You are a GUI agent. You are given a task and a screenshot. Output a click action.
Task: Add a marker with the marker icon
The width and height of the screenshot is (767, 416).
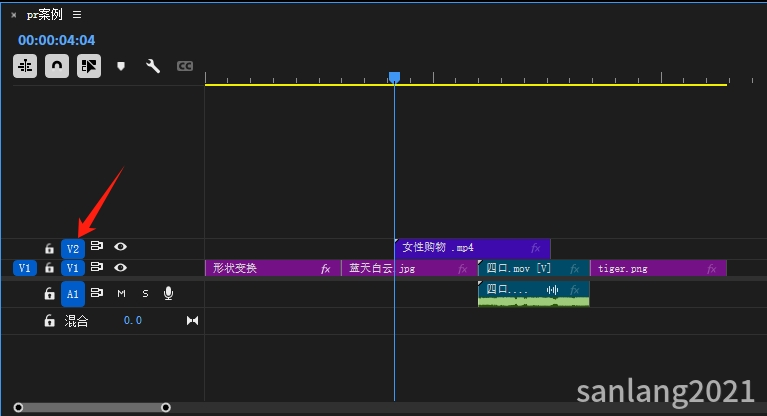121,66
